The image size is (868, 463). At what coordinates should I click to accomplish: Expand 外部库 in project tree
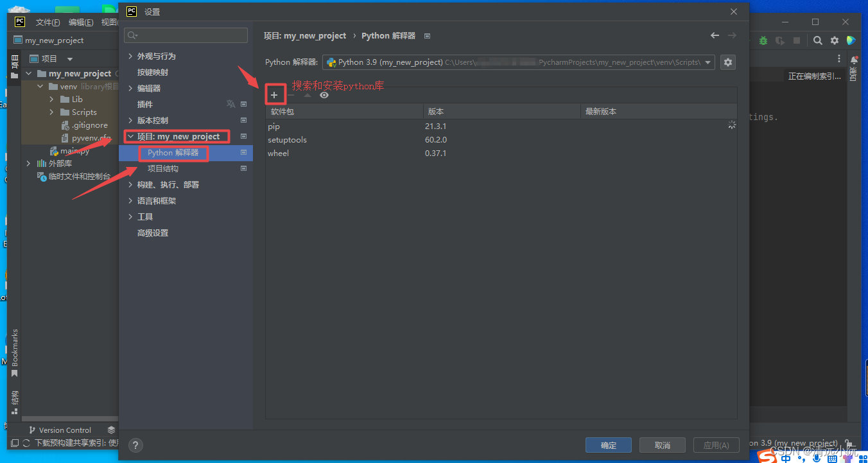coord(29,164)
